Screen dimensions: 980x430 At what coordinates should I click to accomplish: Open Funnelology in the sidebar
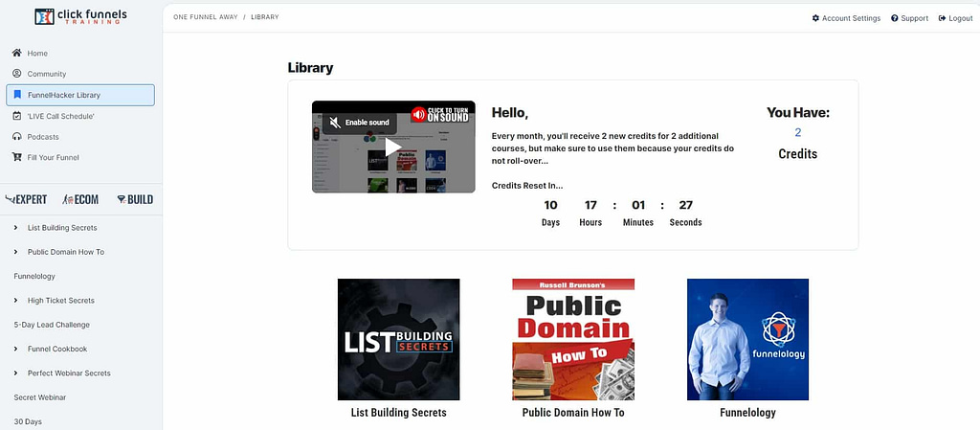pos(34,276)
